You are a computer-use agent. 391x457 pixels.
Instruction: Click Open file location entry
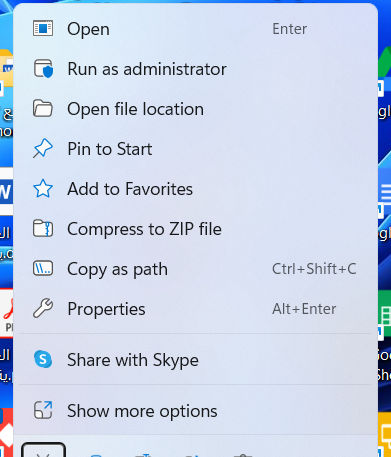point(195,109)
